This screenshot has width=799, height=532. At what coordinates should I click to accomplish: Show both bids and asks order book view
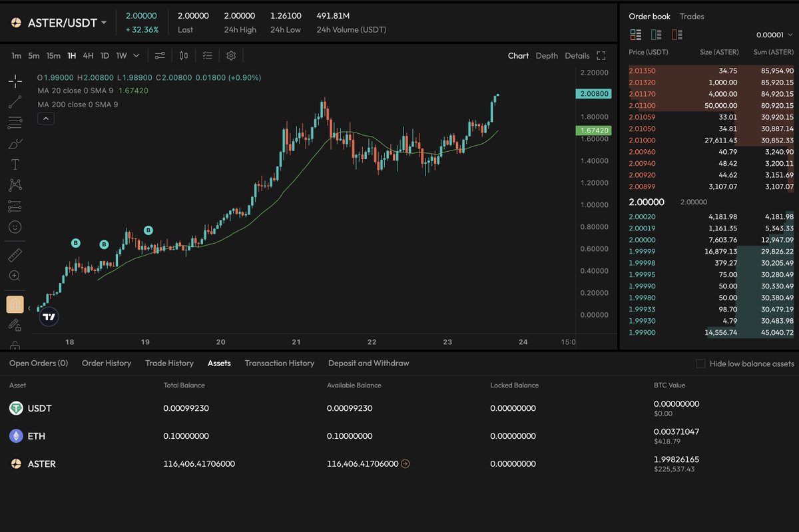pyautogui.click(x=635, y=35)
